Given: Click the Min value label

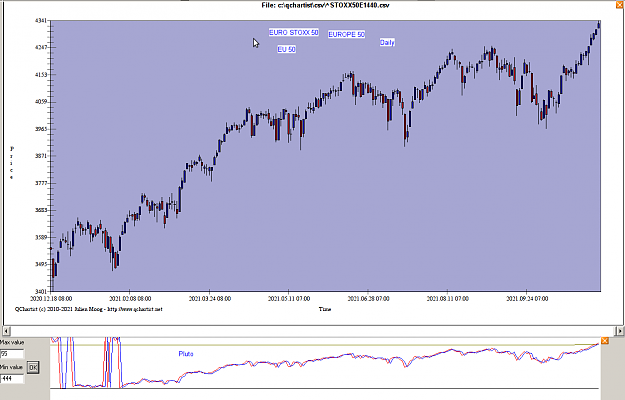Looking at the screenshot, I should point(12,367).
